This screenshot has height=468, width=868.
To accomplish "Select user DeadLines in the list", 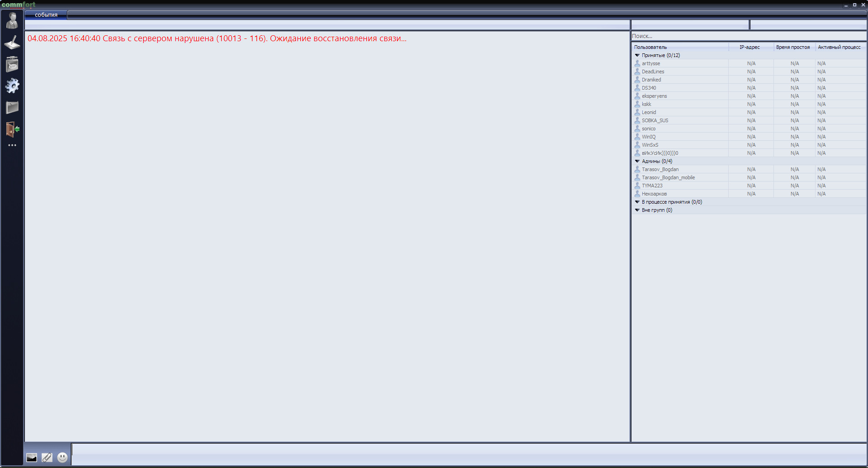I will pos(749,72).
